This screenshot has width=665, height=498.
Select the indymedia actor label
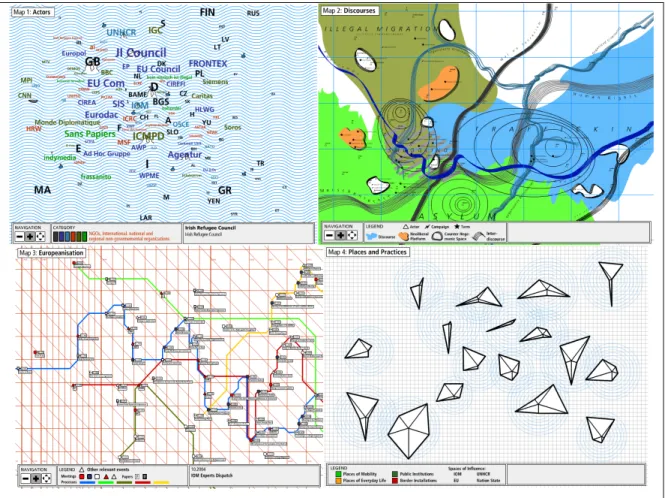tap(60, 157)
